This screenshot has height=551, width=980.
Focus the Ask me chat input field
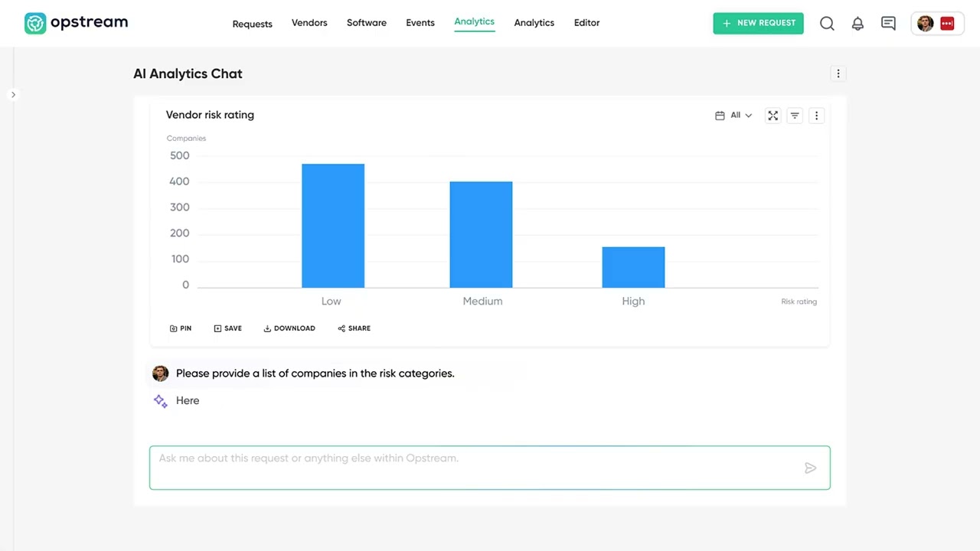(x=490, y=468)
